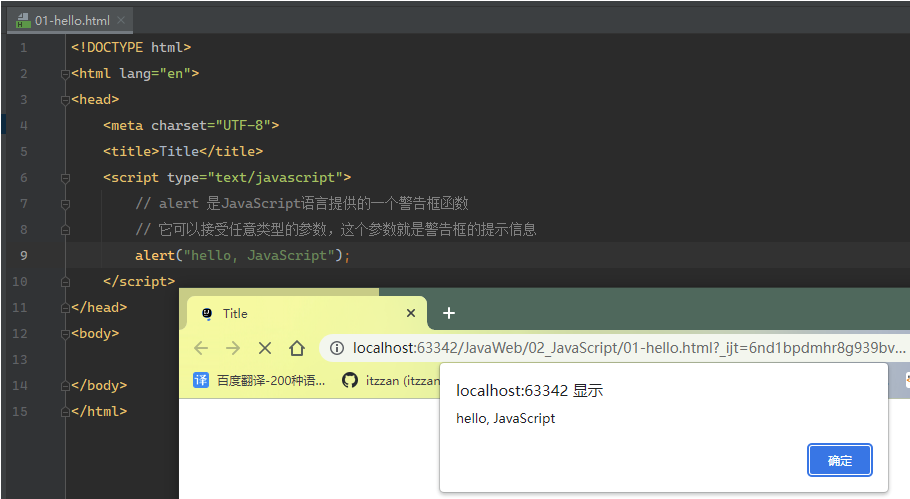Go forward using the browser forward arrow
This screenshot has height=499, width=910.
[x=233, y=348]
